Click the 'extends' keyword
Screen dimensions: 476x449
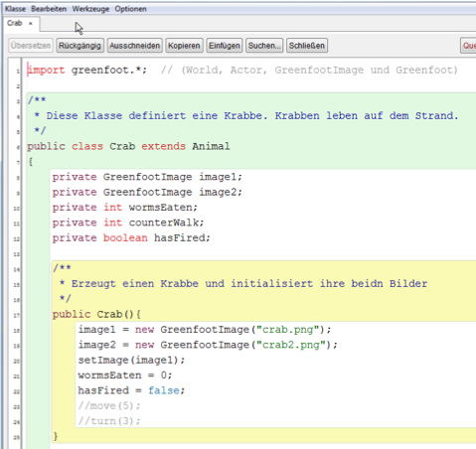[163, 146]
